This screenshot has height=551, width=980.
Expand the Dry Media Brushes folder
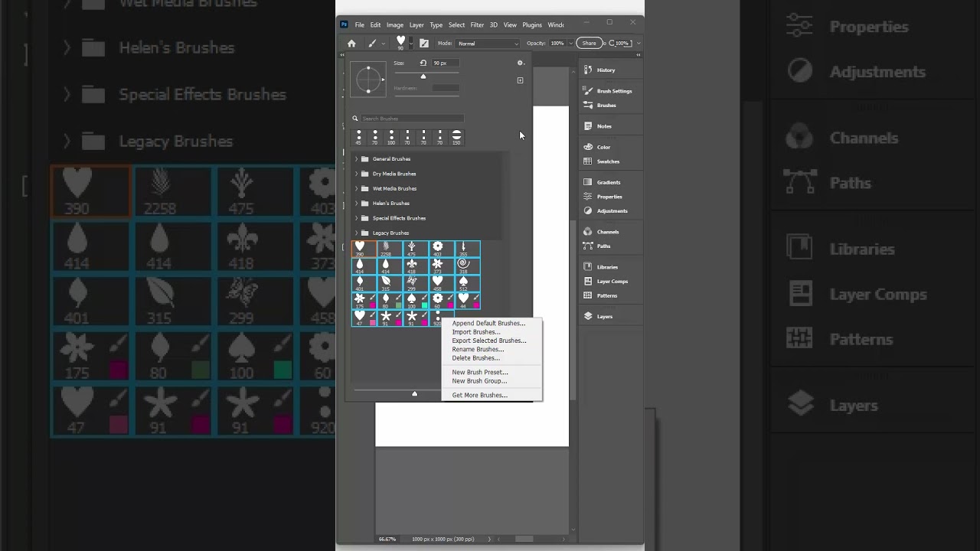click(x=356, y=174)
